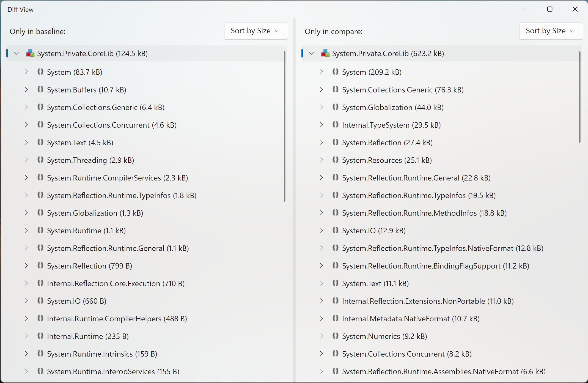This screenshot has width=588, height=383.
Task: Collapse the compare System.Private.CoreLib (623.2 kB) node
Action: tap(311, 53)
